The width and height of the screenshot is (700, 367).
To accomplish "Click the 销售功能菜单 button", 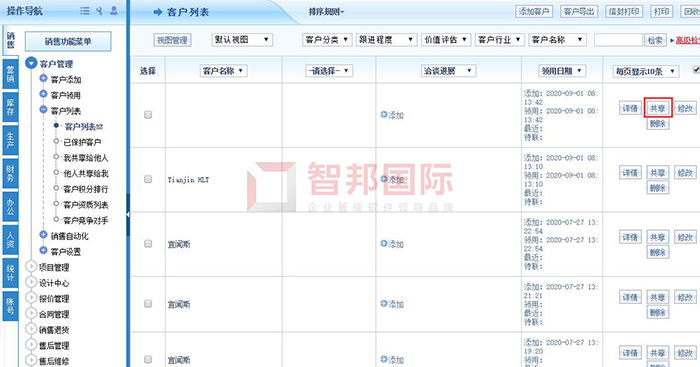I will point(68,42).
